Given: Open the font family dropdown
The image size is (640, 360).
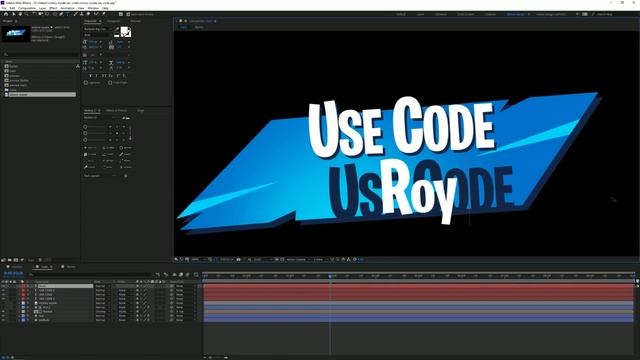Looking at the screenshot, I should [x=98, y=29].
